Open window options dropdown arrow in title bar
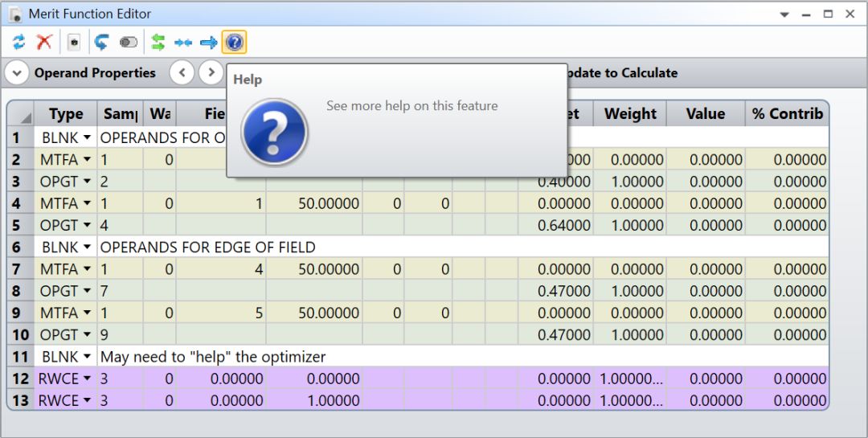This screenshot has height=438, width=868. [x=785, y=14]
